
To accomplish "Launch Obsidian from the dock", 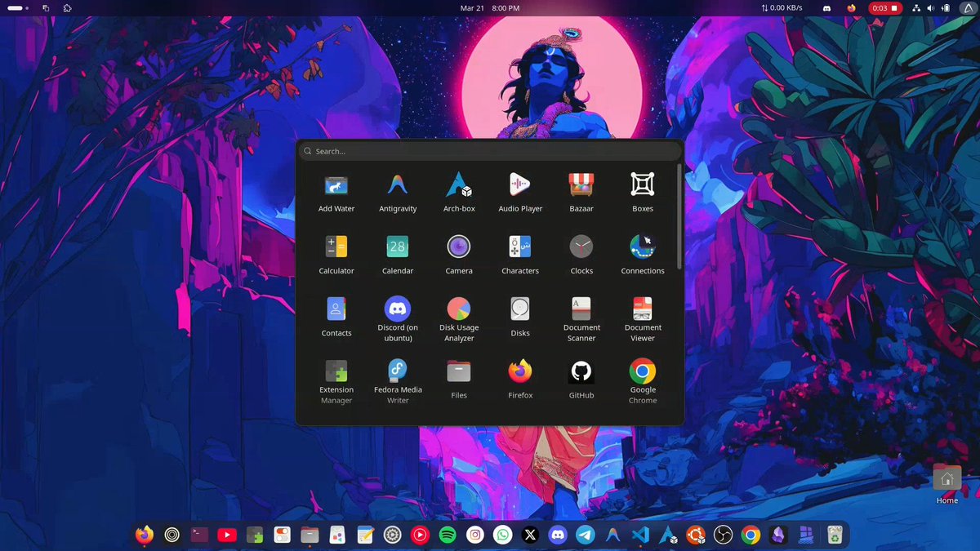I will (x=778, y=535).
